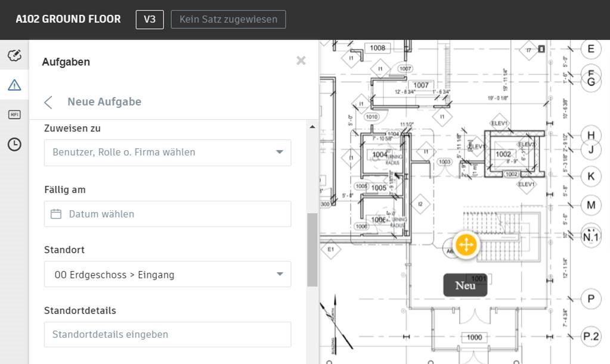This screenshot has width=610, height=364.
Task: Click the form panel scrollbar thumb
Action: point(312,249)
